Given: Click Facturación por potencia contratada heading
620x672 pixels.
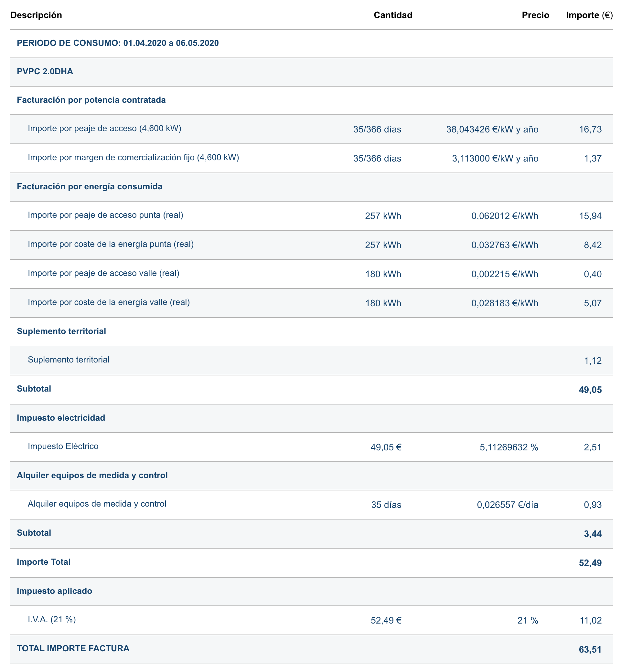Looking at the screenshot, I should pyautogui.click(x=91, y=100).
